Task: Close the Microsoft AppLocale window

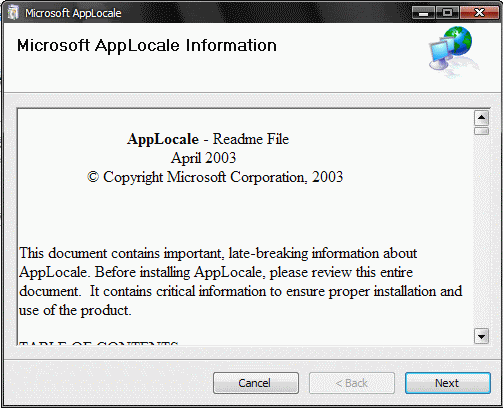Action: coord(479,13)
